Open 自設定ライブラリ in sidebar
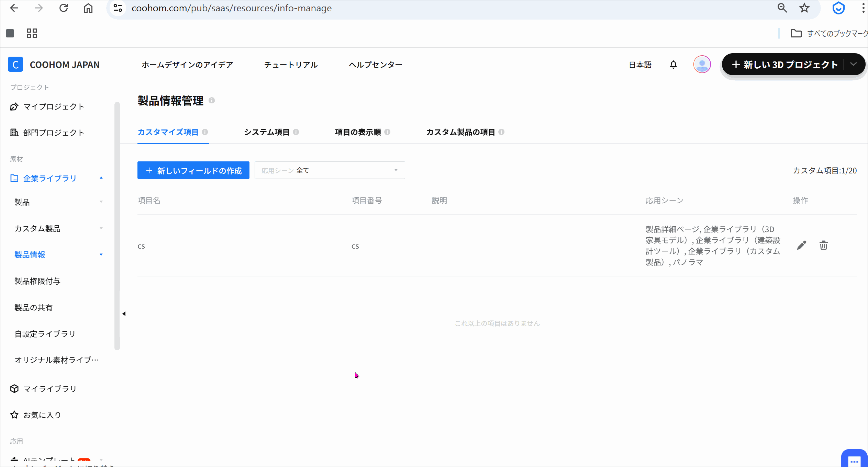868x467 pixels. tap(45, 334)
